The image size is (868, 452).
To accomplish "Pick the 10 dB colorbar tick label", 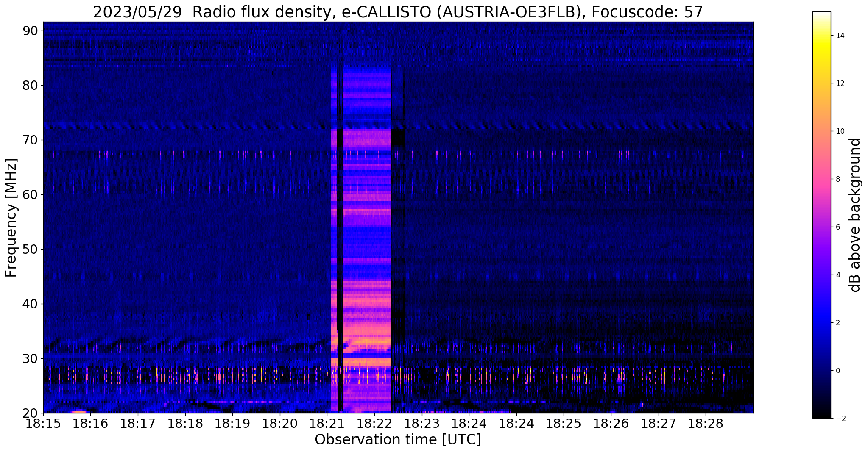I will point(839,131).
